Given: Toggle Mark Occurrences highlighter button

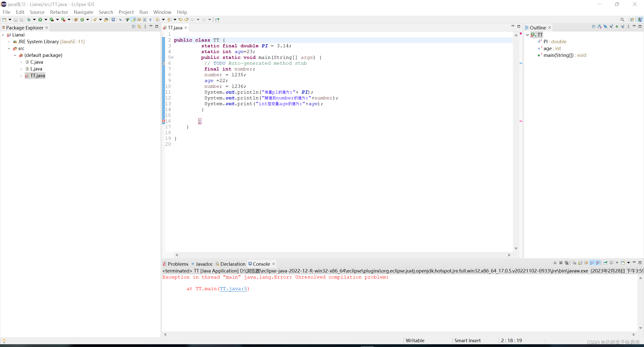Looking at the screenshot, I should (133, 20).
